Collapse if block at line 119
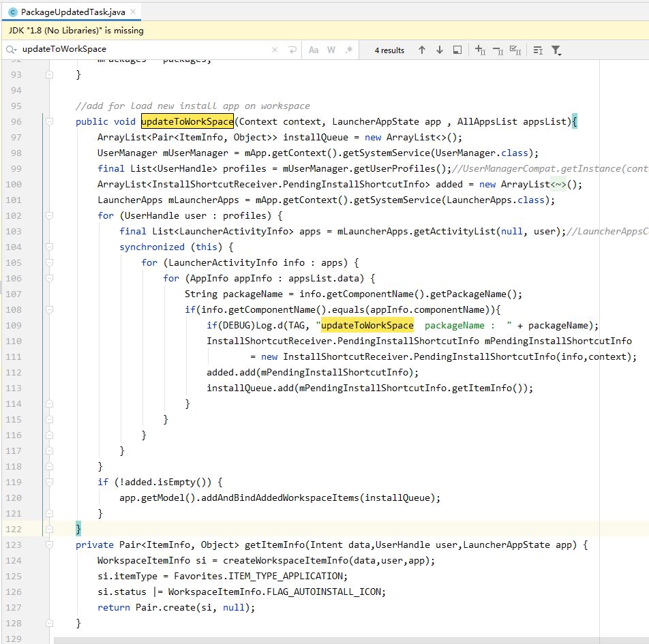The image size is (649, 644). [49, 482]
